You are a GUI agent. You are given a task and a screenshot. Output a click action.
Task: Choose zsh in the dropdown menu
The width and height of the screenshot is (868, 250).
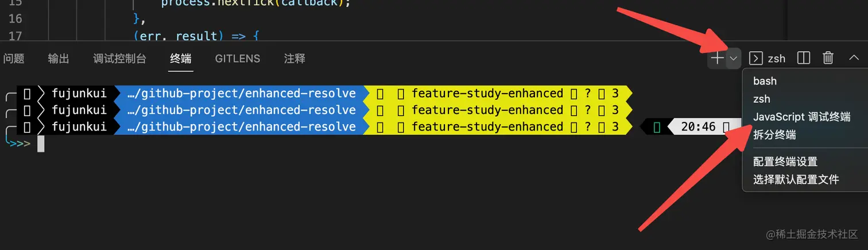(762, 99)
